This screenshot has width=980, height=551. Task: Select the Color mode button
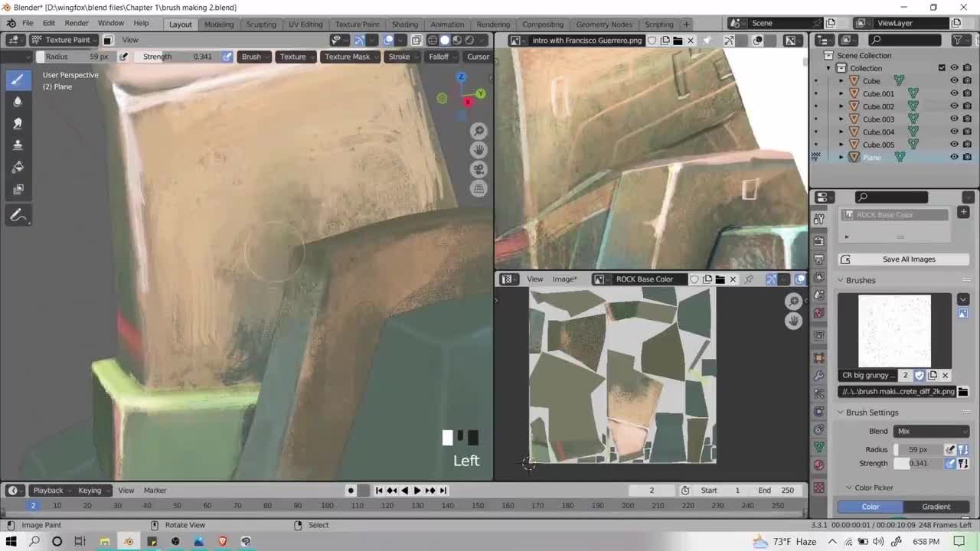[x=871, y=507]
